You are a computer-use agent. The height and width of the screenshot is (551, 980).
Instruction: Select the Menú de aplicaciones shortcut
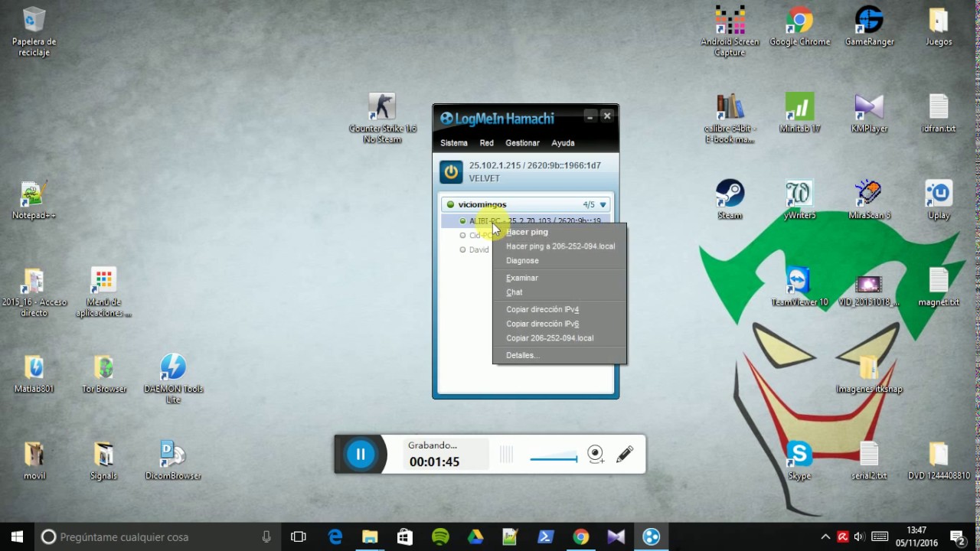pos(103,292)
